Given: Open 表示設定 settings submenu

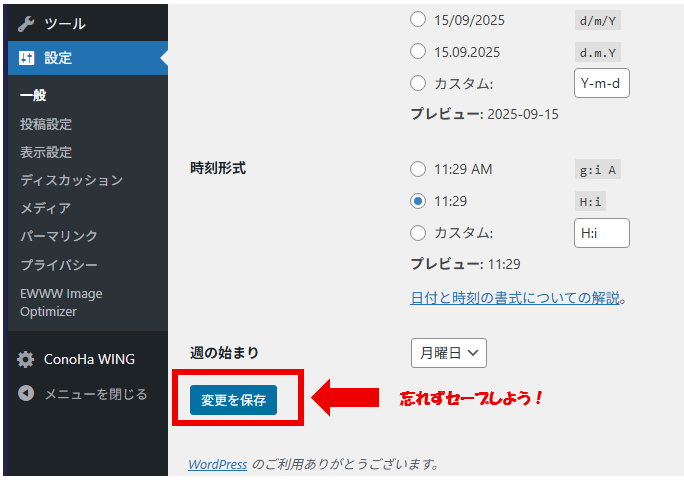Looking at the screenshot, I should point(46,152).
